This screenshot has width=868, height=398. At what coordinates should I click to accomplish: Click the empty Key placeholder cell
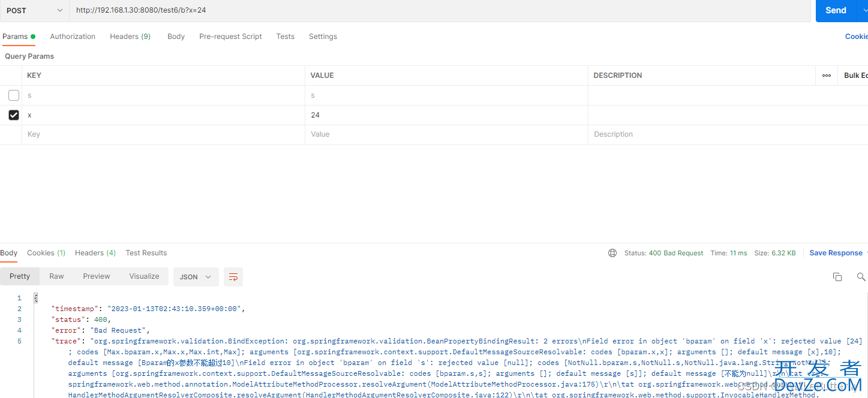(163, 134)
